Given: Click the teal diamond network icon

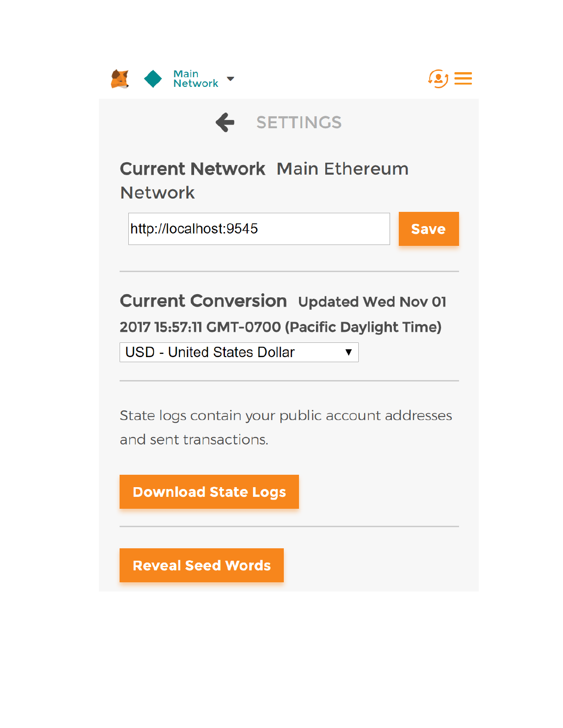Looking at the screenshot, I should [153, 79].
